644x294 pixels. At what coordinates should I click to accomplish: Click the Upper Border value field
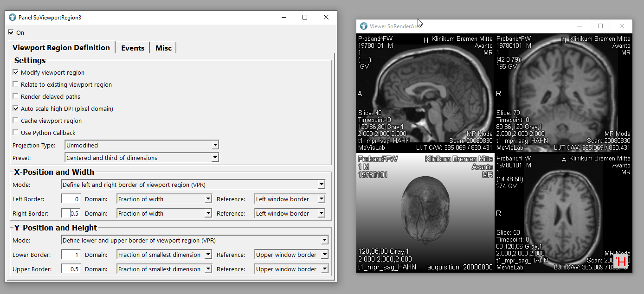pyautogui.click(x=71, y=269)
